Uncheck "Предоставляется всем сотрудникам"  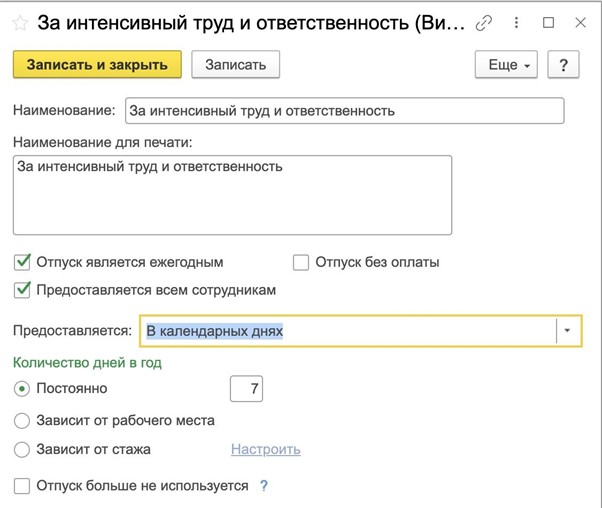click(23, 290)
